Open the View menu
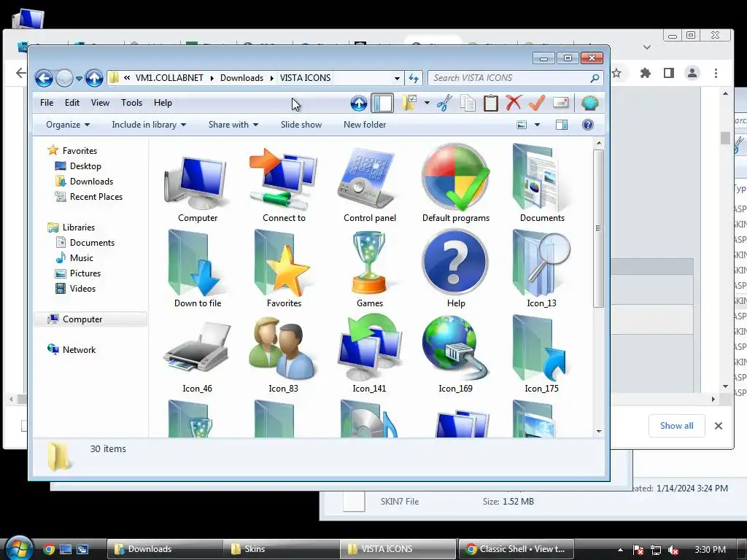The height and width of the screenshot is (560, 747). pos(100,103)
